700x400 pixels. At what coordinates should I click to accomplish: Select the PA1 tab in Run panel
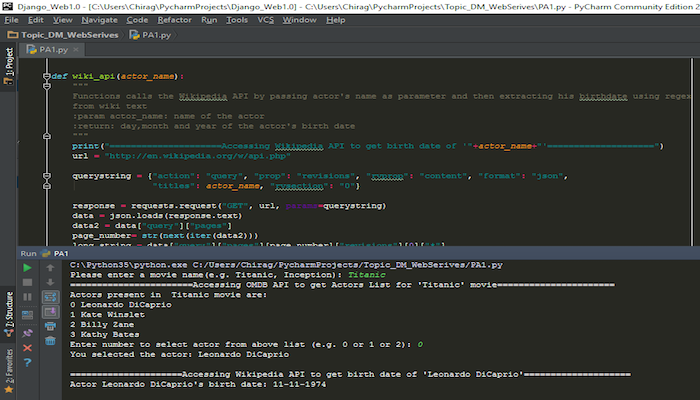click(54, 254)
